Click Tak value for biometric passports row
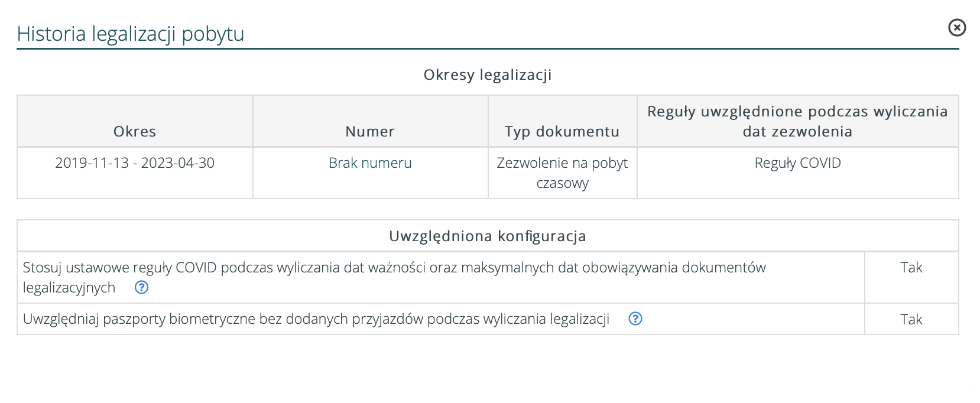Viewport: 980px width, 403px height. point(911,320)
